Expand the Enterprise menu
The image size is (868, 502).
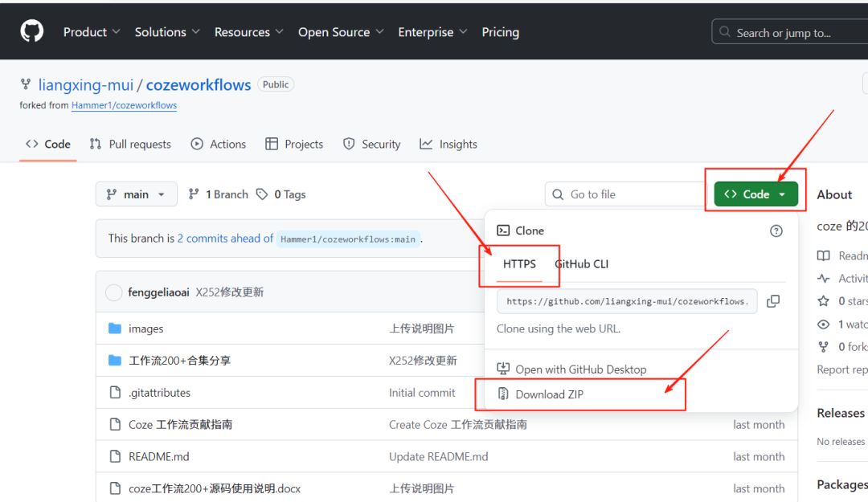tap(432, 32)
